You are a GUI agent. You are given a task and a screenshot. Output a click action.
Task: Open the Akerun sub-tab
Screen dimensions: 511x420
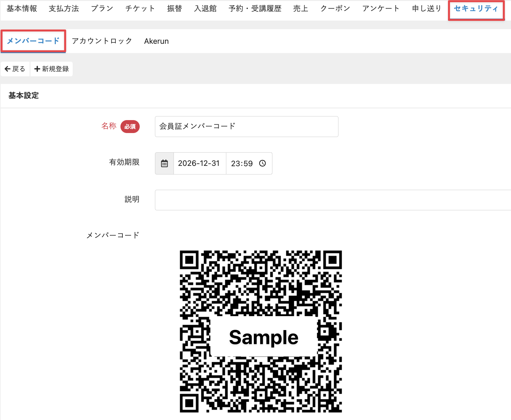click(x=156, y=41)
